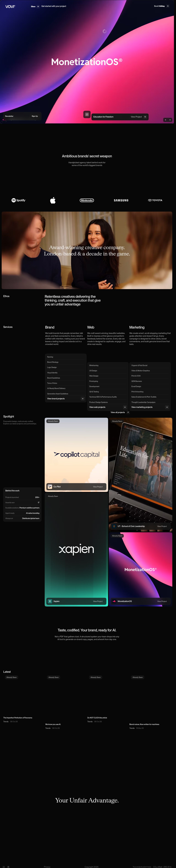Select the Toyota logo
The image size is (176, 868).
(x=155, y=200)
